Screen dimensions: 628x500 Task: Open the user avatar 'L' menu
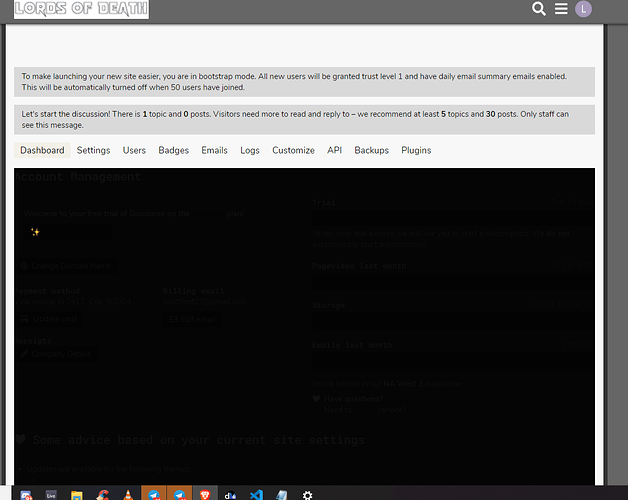tap(583, 9)
